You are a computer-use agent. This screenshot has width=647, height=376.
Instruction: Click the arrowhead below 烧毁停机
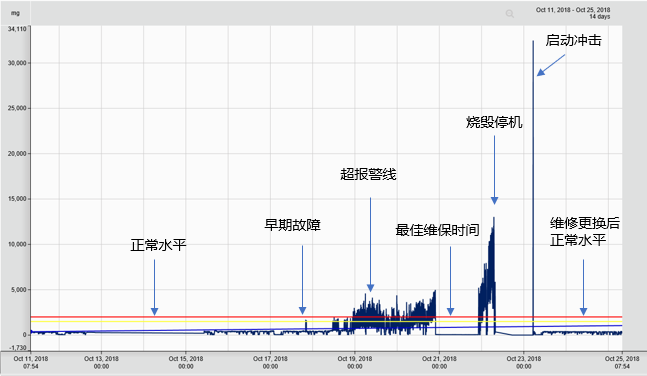(x=494, y=201)
